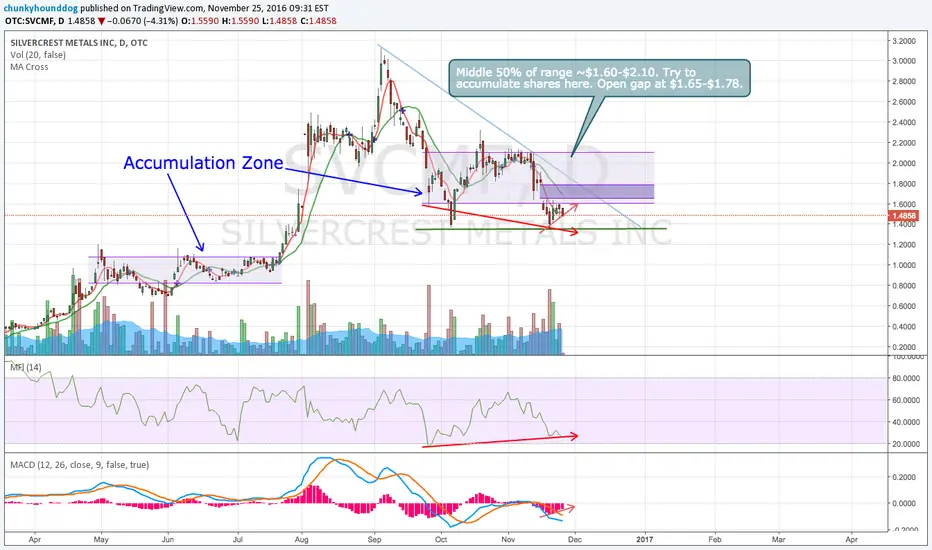Click the Jul label on time axis
Image resolution: width=932 pixels, height=550 pixels.
(238, 540)
